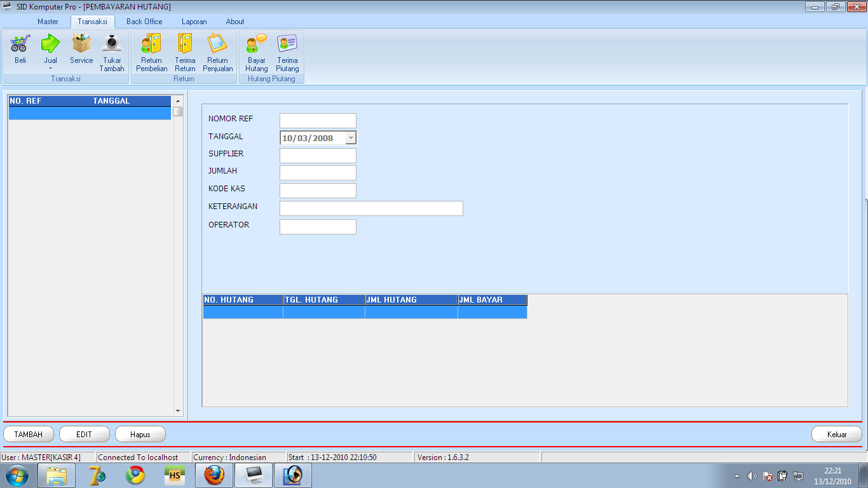
Task: Click Connected To localhost status text
Action: [143, 457]
